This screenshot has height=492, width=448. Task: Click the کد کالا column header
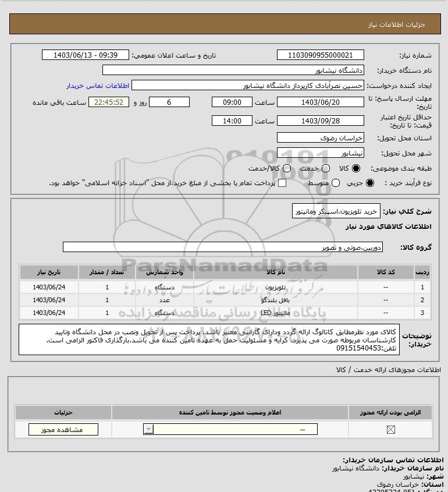pyautogui.click(x=386, y=272)
